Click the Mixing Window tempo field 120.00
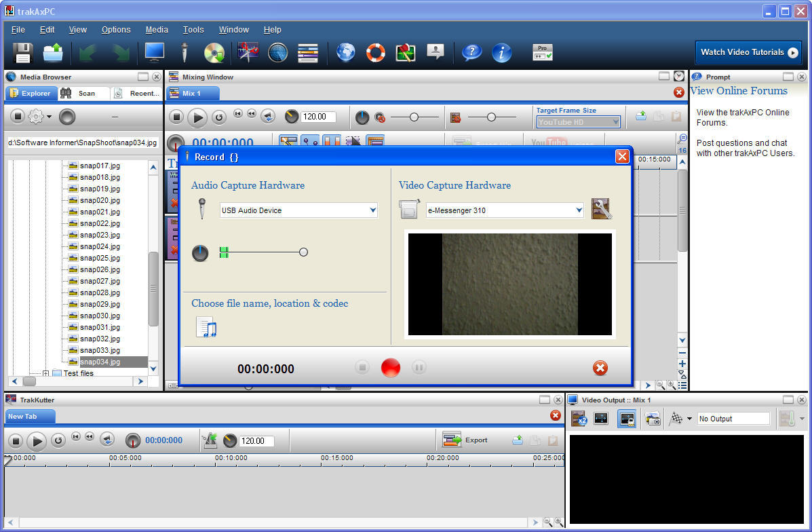Viewport: 812px width, 532px height. (318, 117)
